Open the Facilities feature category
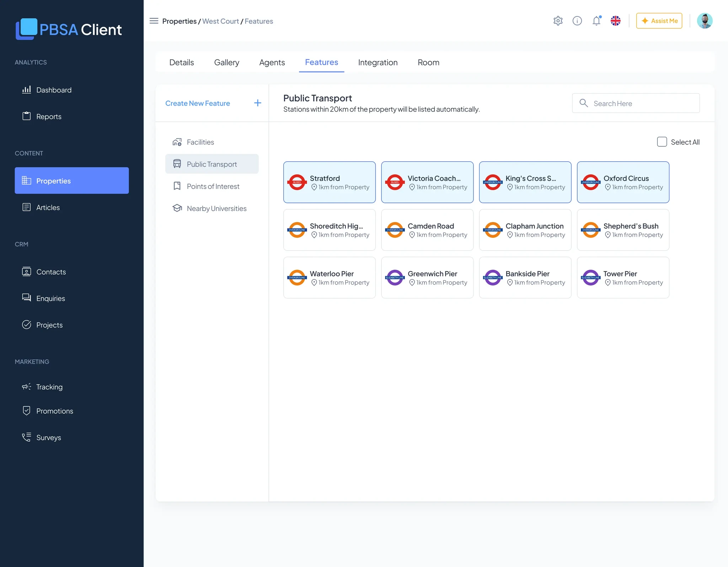Viewport: 728px width, 567px height. point(212,142)
